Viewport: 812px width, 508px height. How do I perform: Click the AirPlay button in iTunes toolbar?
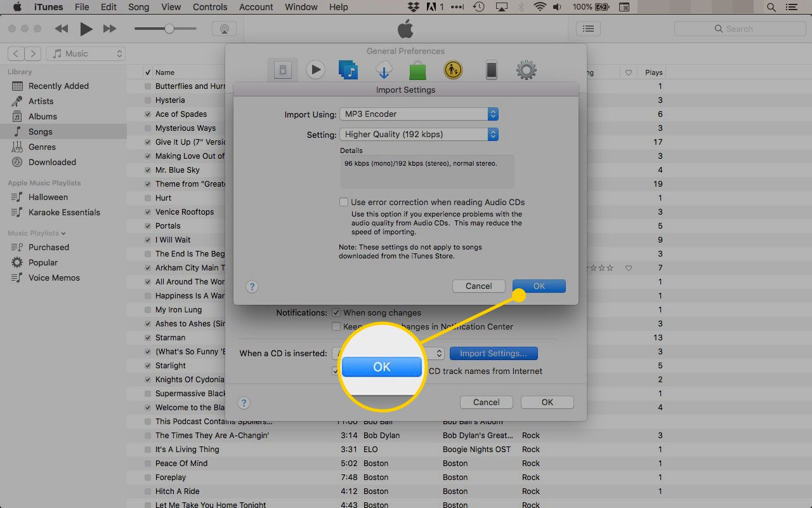pos(223,29)
